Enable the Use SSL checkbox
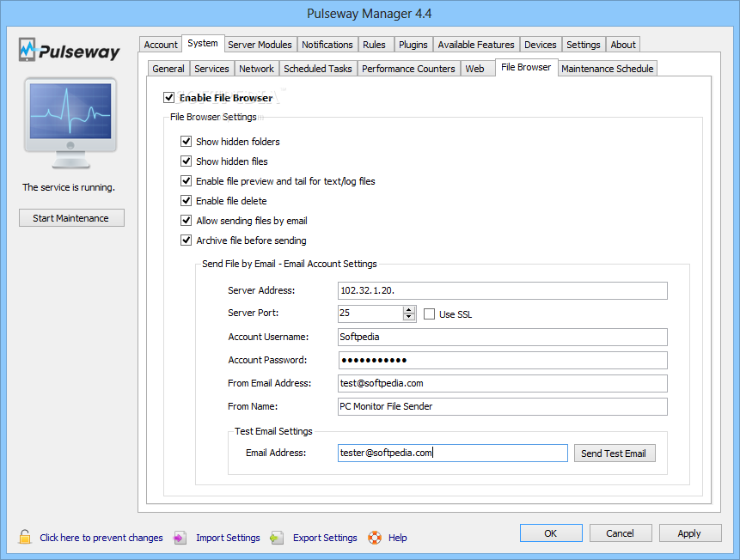 429,313
